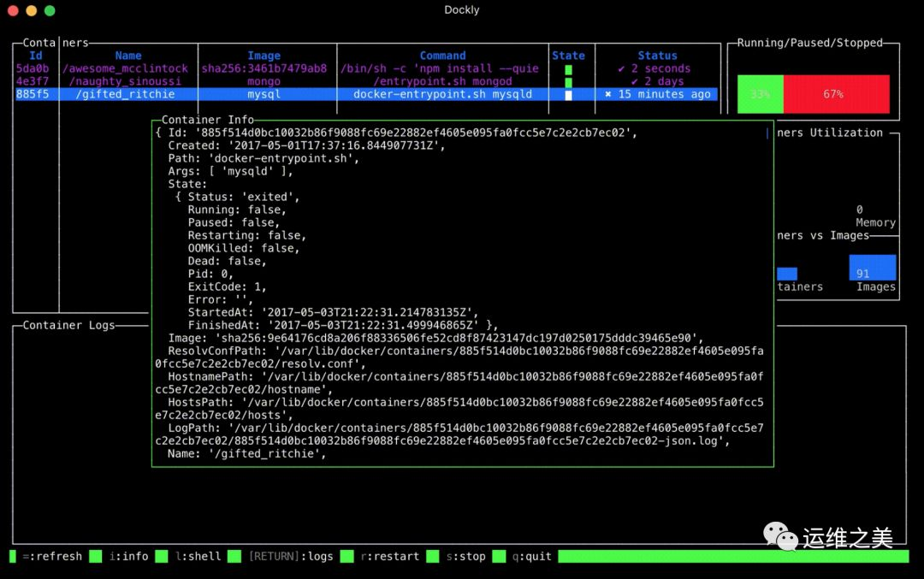Click the green square before q:quit
Image resolution: width=924 pixels, height=579 pixels.
499,556
